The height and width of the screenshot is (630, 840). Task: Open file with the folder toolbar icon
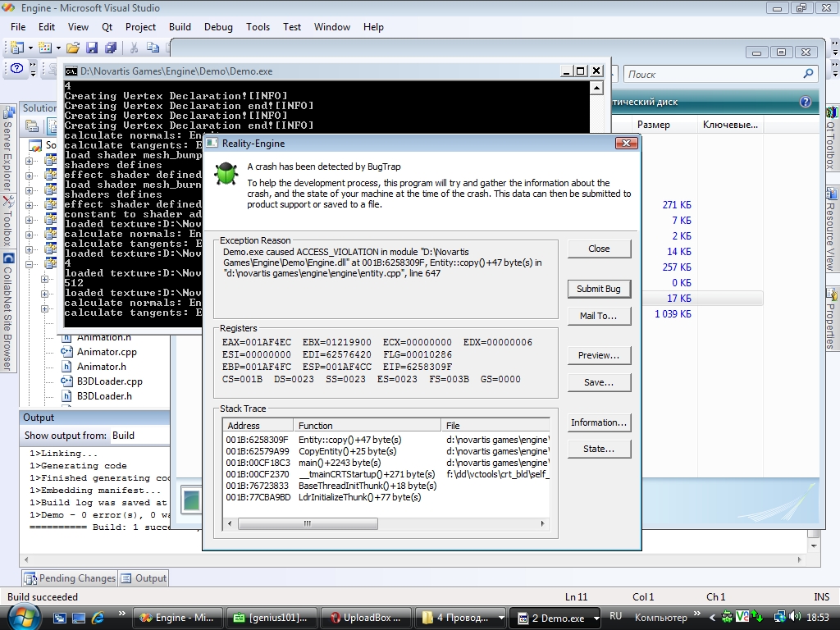(73, 48)
